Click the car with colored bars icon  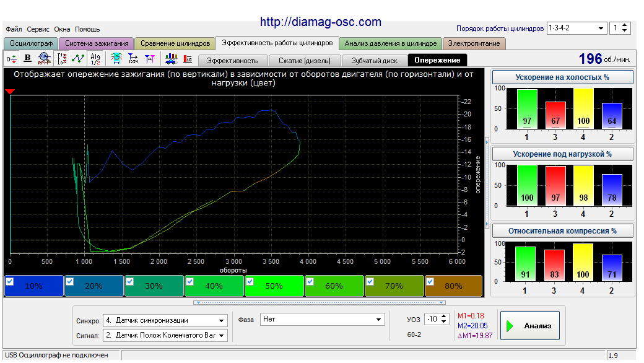click(x=172, y=59)
